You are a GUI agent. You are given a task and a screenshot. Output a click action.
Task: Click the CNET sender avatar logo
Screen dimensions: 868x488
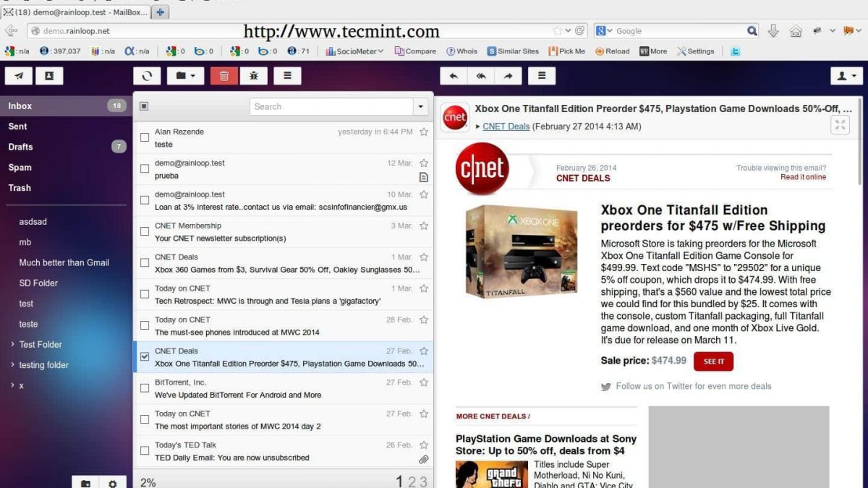click(x=455, y=117)
